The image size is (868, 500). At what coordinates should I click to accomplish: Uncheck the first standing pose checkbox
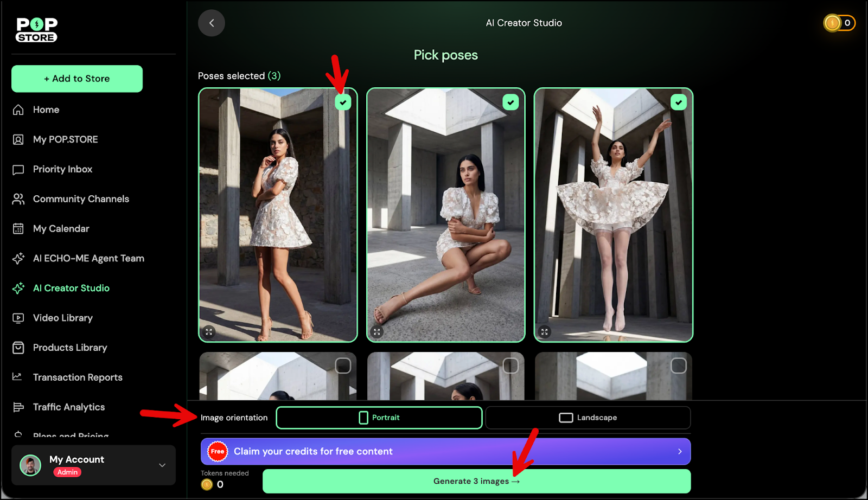coord(343,102)
